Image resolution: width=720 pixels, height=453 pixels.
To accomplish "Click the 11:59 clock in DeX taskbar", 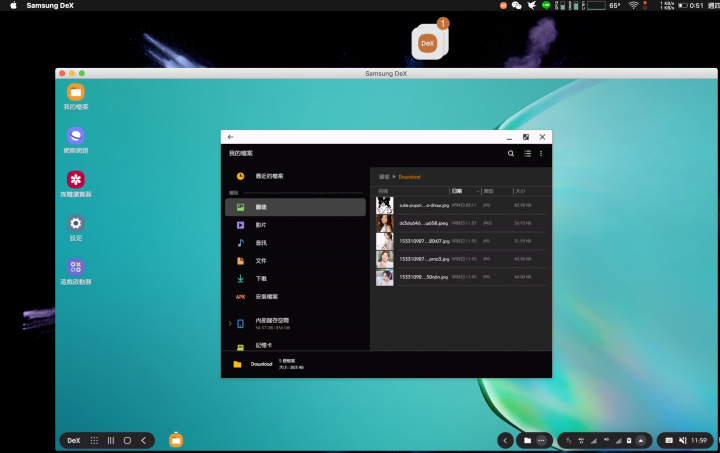I will pyautogui.click(x=699, y=441).
